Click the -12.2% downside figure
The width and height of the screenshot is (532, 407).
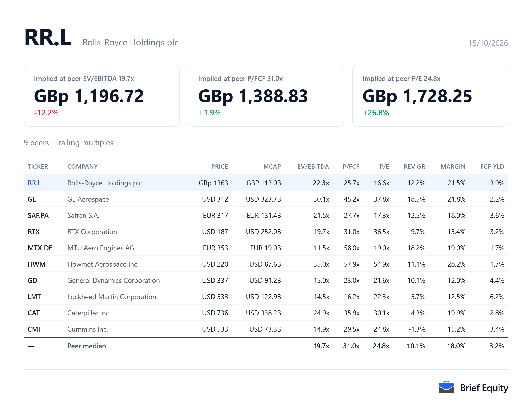coord(46,113)
